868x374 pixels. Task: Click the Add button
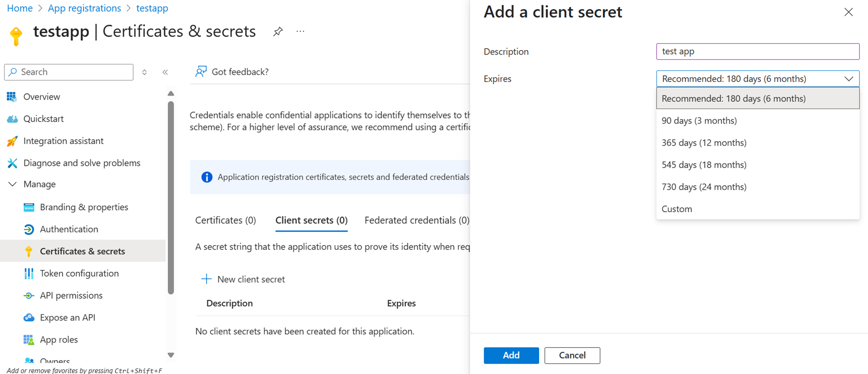point(511,355)
